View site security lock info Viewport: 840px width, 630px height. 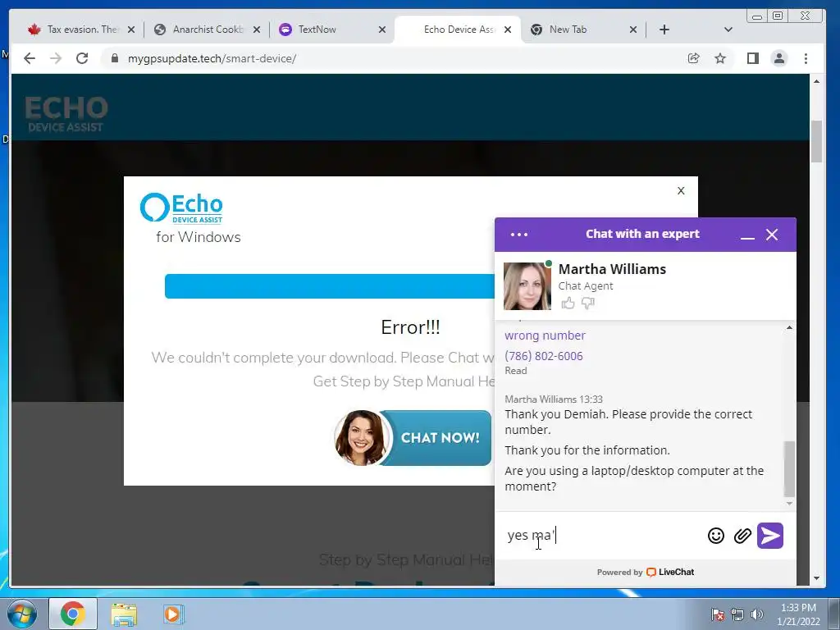click(x=114, y=58)
